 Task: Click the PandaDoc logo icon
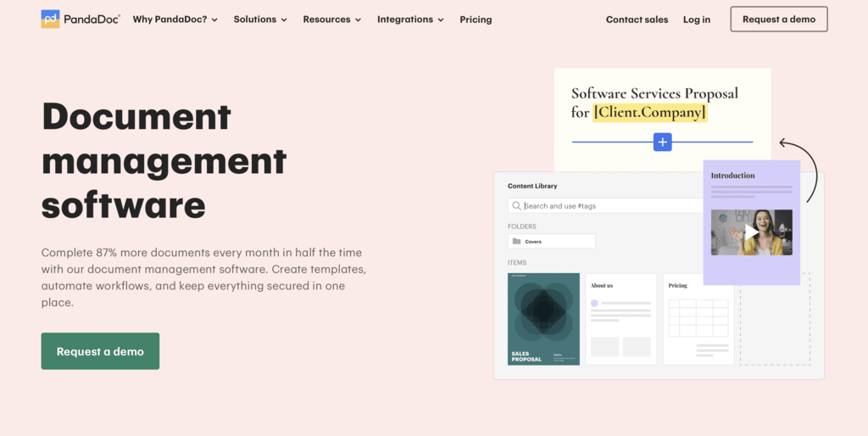[50, 20]
